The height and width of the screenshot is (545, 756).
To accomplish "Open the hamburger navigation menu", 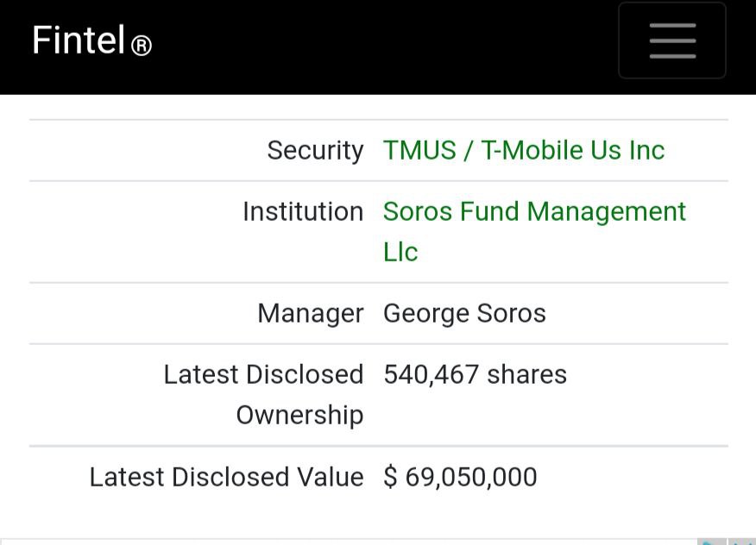I will (672, 41).
